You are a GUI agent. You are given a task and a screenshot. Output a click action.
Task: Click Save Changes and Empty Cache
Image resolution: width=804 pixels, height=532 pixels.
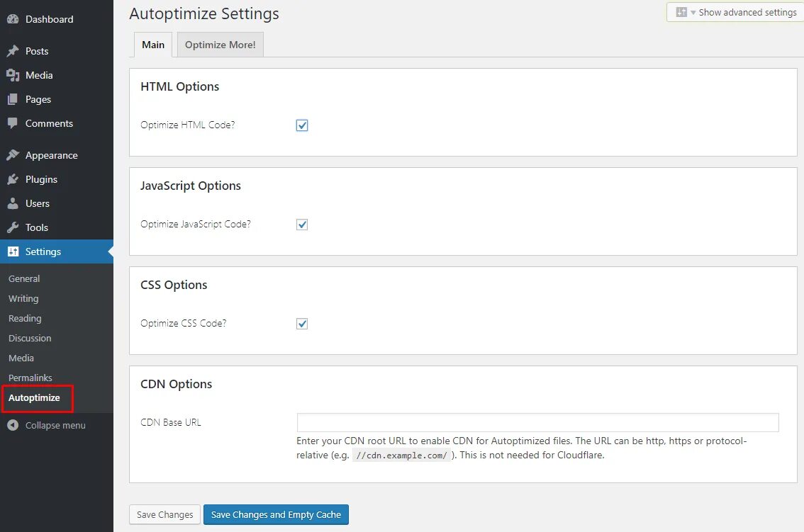click(x=276, y=514)
